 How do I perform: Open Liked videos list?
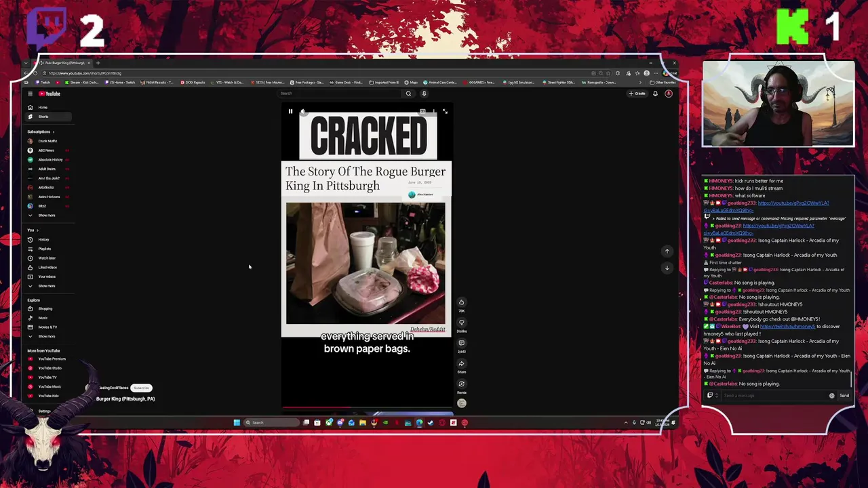tap(47, 267)
